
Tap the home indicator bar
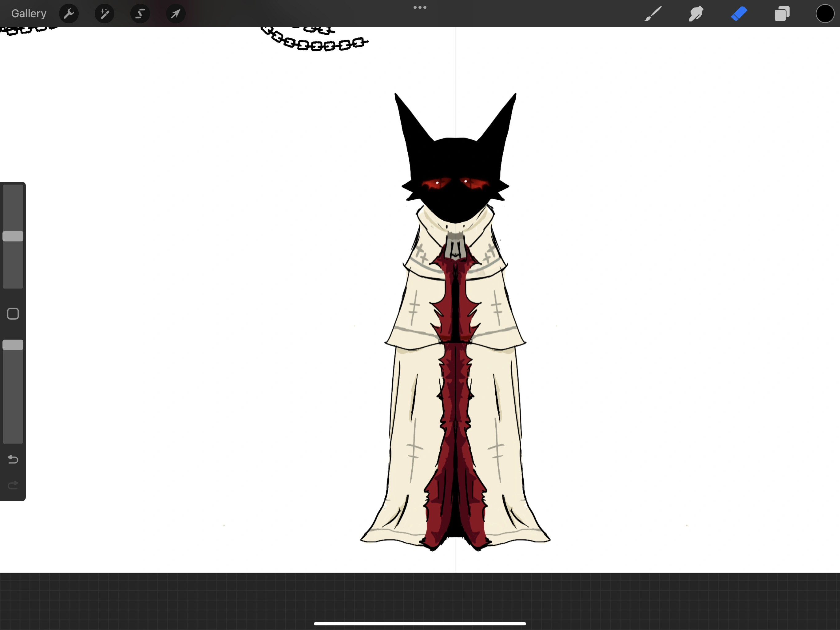point(420,624)
